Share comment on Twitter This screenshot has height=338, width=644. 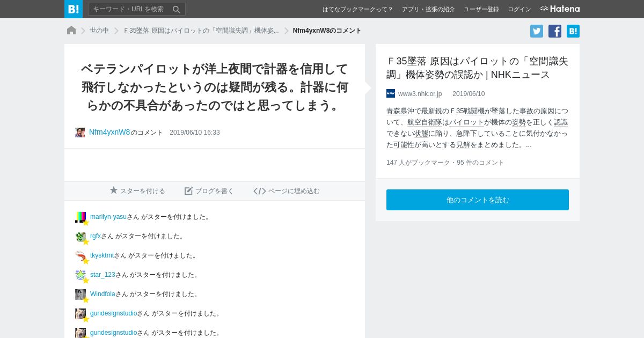coord(537,31)
